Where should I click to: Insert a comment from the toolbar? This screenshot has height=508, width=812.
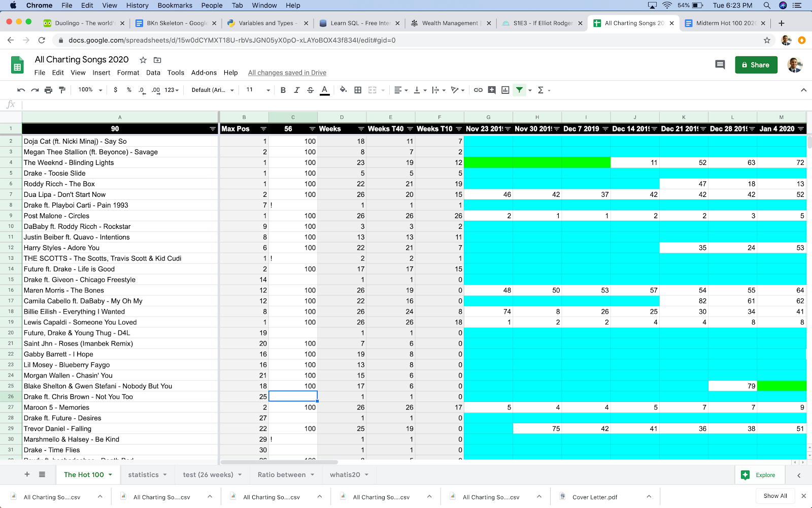point(492,90)
